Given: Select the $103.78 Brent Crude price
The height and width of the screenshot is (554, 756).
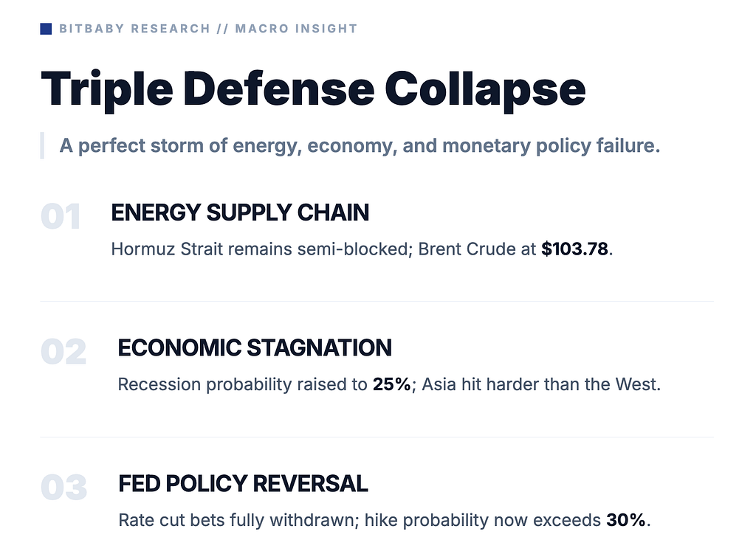Looking at the screenshot, I should tap(574, 249).
